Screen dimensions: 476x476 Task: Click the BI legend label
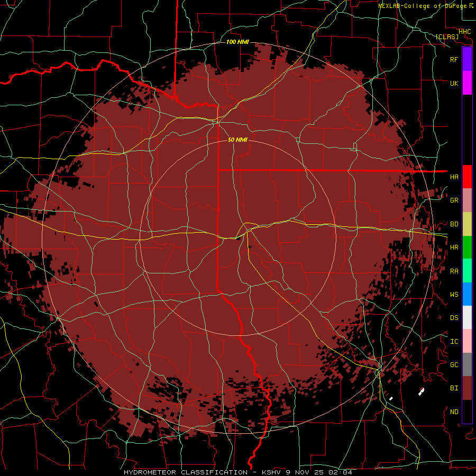pos(454,388)
